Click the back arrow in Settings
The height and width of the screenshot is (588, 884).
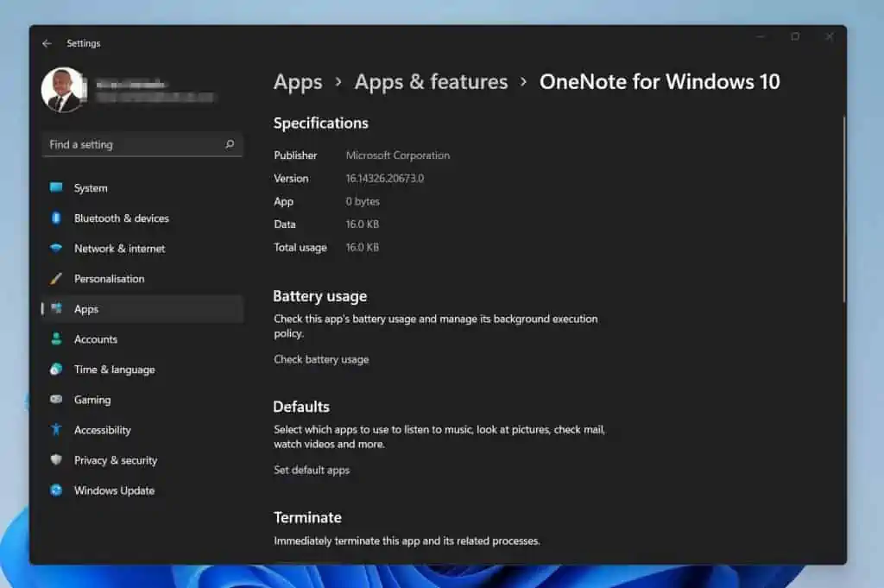click(47, 42)
